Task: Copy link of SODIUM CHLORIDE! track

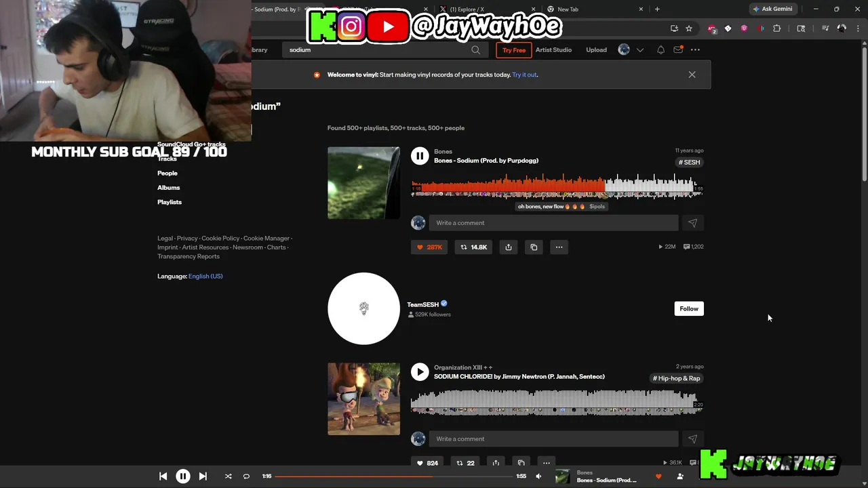Action: pos(521,463)
